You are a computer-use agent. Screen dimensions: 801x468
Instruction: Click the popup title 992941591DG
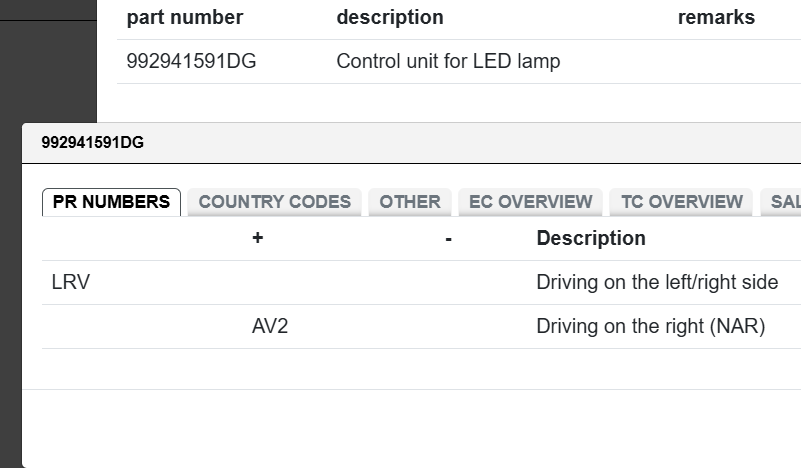pos(92,142)
